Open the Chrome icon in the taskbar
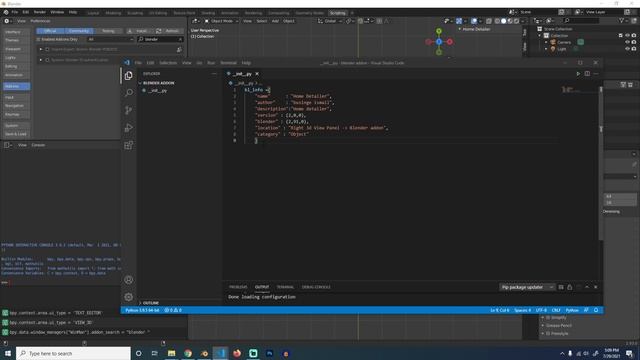640x360 pixels. pos(188,353)
